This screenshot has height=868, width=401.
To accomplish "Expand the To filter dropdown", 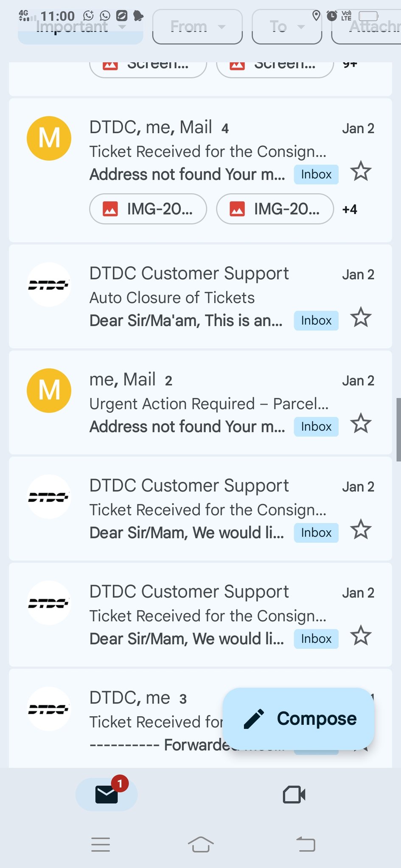I will tap(287, 27).
